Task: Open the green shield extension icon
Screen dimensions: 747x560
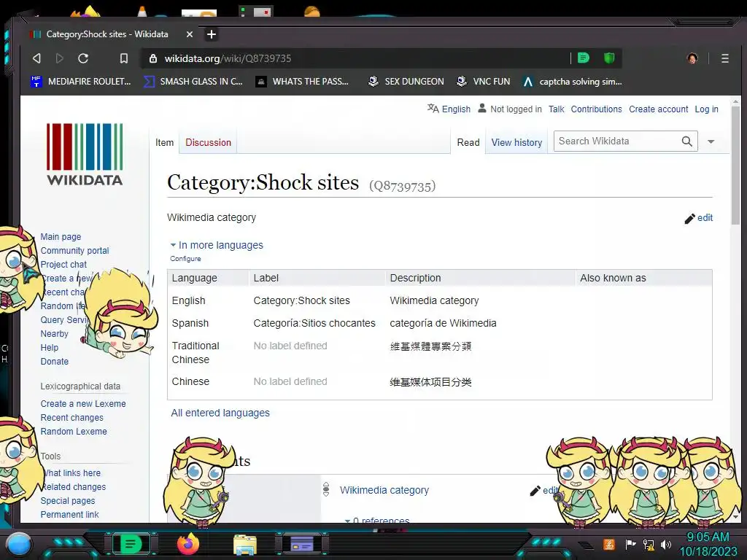Action: 609,58
